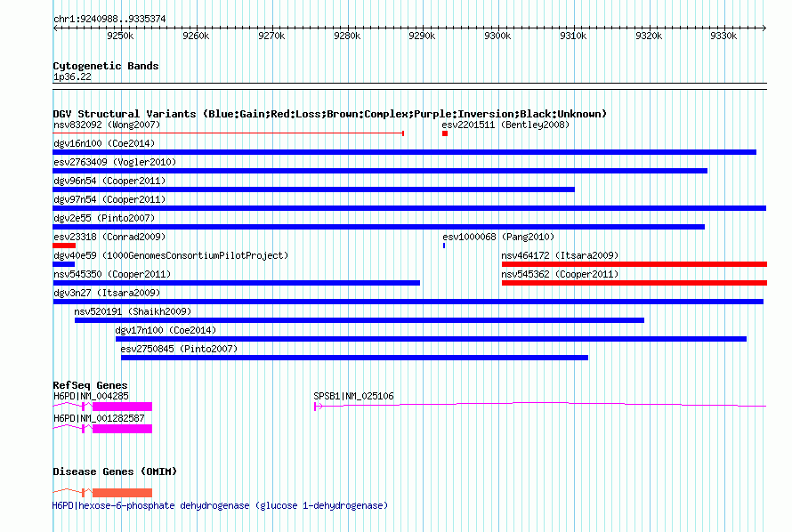Click the RefSeq Genes track heading
Image resolution: width=792 pixels, height=532 pixels.
tap(90, 385)
